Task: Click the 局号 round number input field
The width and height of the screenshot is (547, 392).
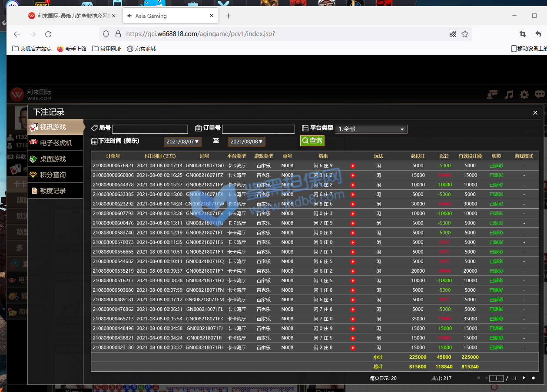Action: pyautogui.click(x=150, y=129)
